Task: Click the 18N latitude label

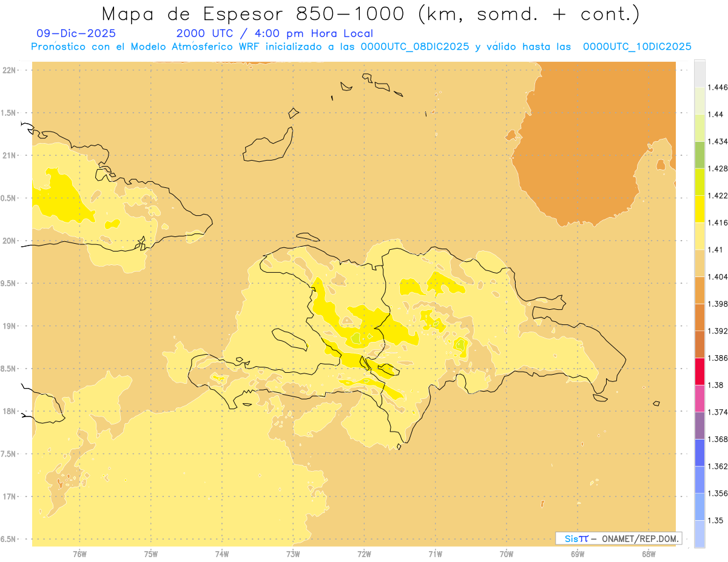Action: pyautogui.click(x=9, y=412)
